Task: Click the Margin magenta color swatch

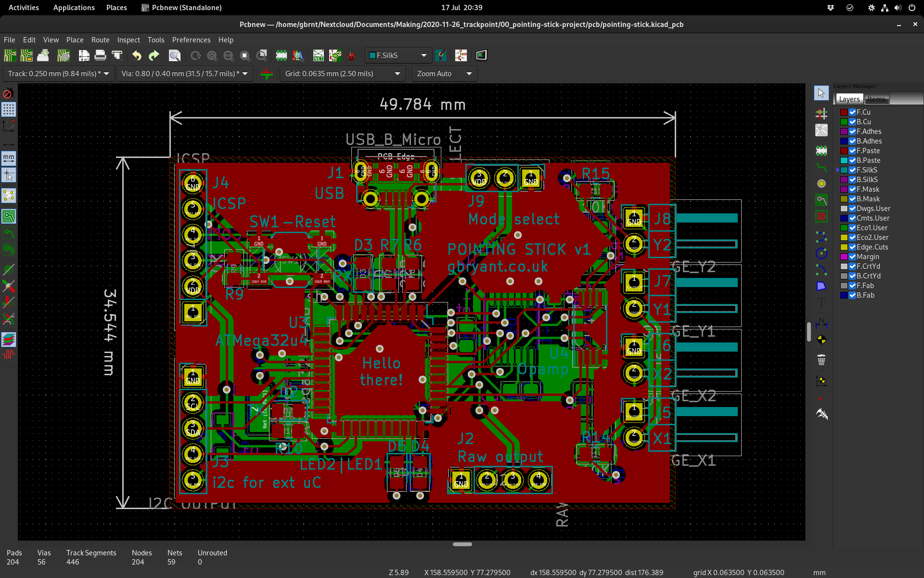Action: [x=844, y=257]
